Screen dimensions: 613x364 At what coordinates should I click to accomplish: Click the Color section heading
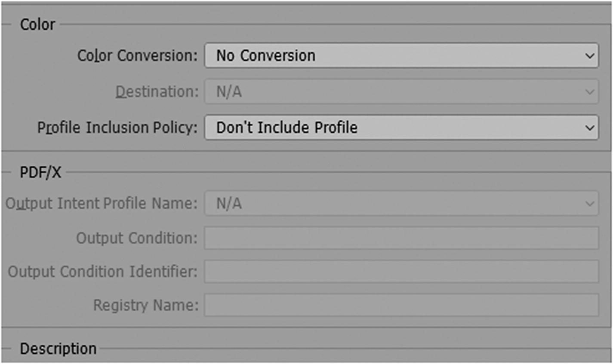coord(37,24)
